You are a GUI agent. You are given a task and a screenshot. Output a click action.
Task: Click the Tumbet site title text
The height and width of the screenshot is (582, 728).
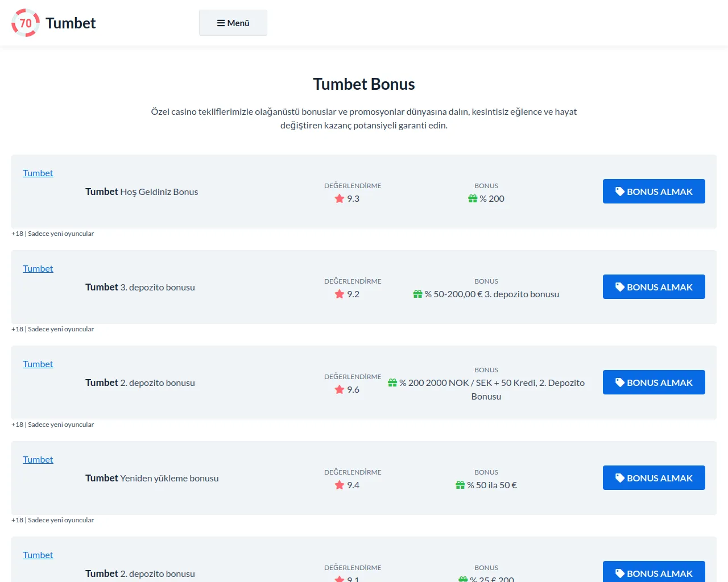click(71, 23)
